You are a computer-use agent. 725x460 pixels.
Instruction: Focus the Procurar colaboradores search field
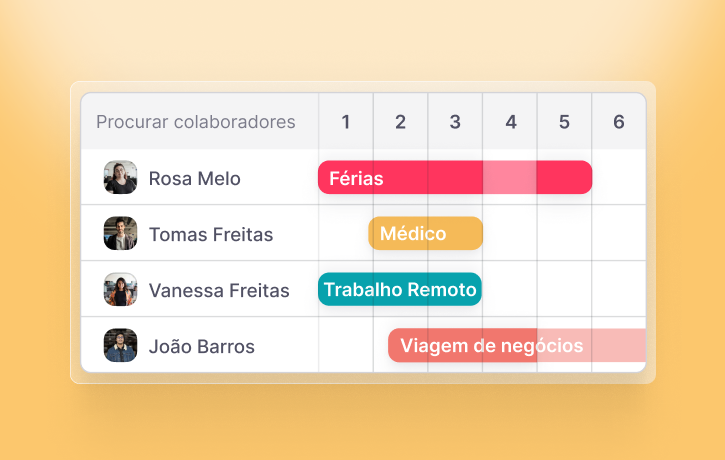click(x=196, y=122)
